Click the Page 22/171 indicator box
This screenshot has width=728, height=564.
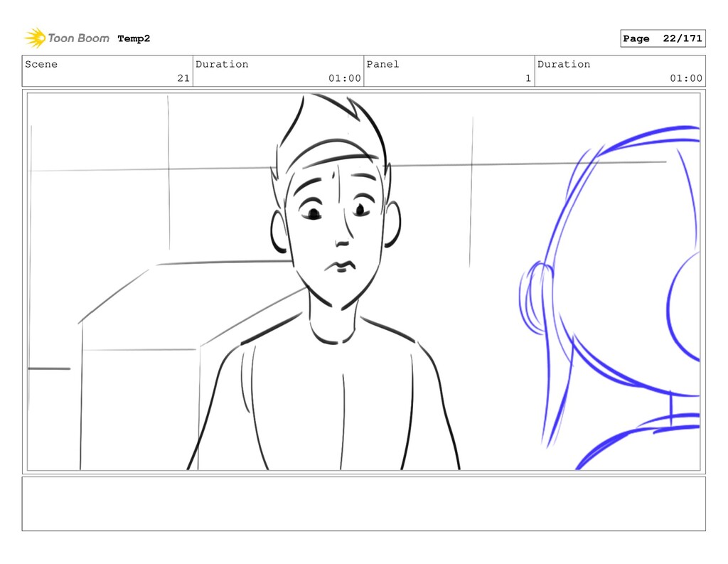coord(663,38)
